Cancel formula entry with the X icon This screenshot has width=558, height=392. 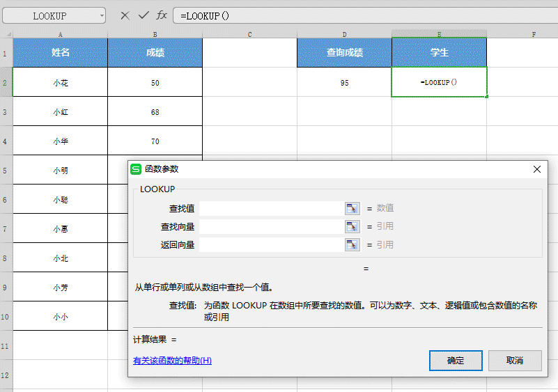[125, 15]
